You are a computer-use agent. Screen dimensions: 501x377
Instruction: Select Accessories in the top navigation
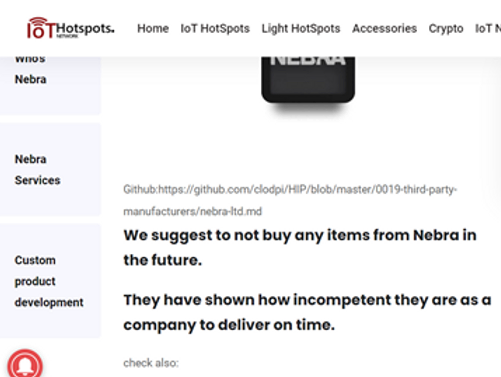click(x=384, y=29)
